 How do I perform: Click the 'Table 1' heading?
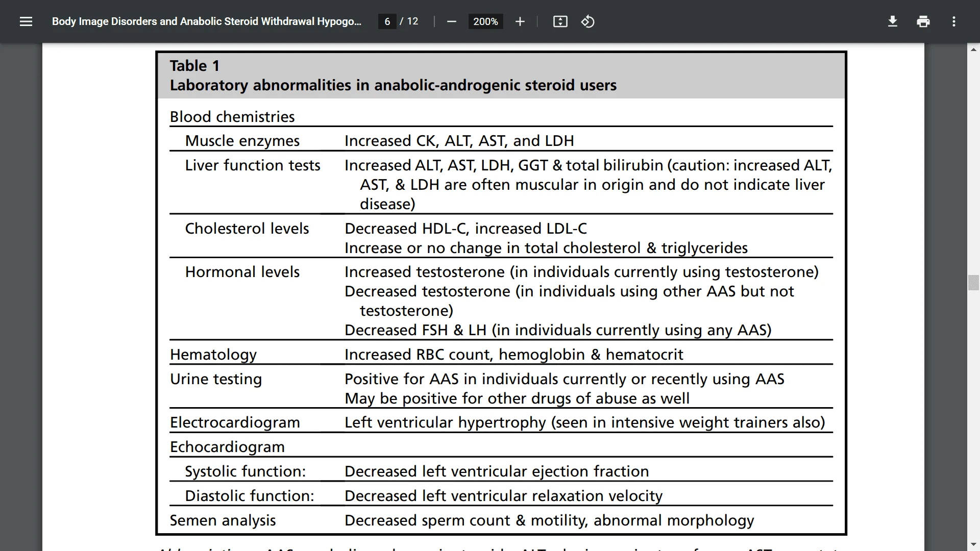tap(194, 66)
